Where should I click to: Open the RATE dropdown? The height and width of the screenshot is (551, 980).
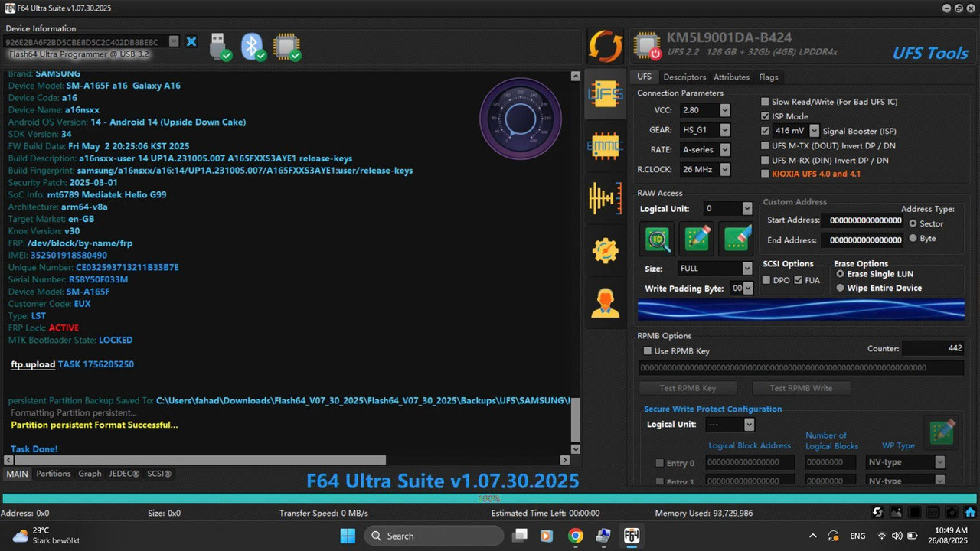click(724, 150)
